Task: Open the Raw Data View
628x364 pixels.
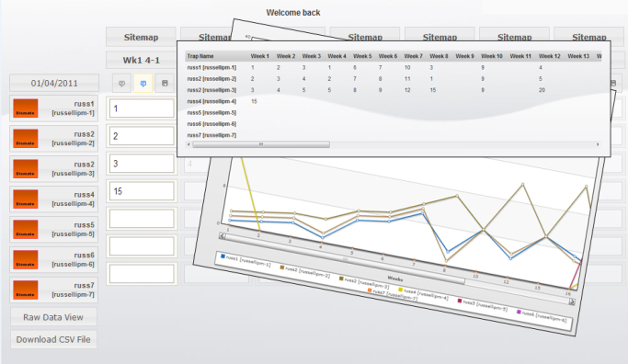Action: 53,317
